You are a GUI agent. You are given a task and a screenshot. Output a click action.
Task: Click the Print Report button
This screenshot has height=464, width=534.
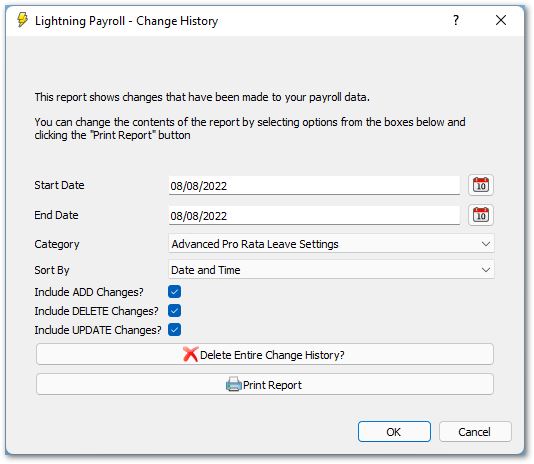point(265,384)
